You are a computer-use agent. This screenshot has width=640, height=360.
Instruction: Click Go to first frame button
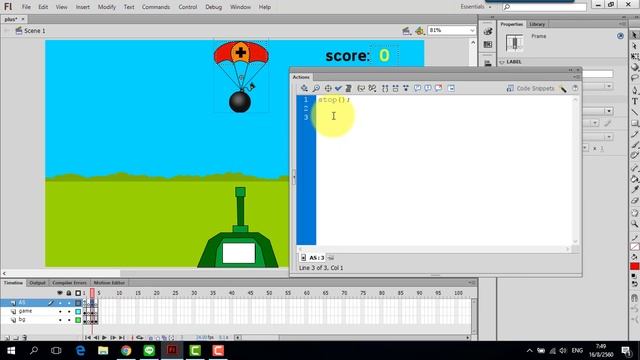(x=87, y=338)
